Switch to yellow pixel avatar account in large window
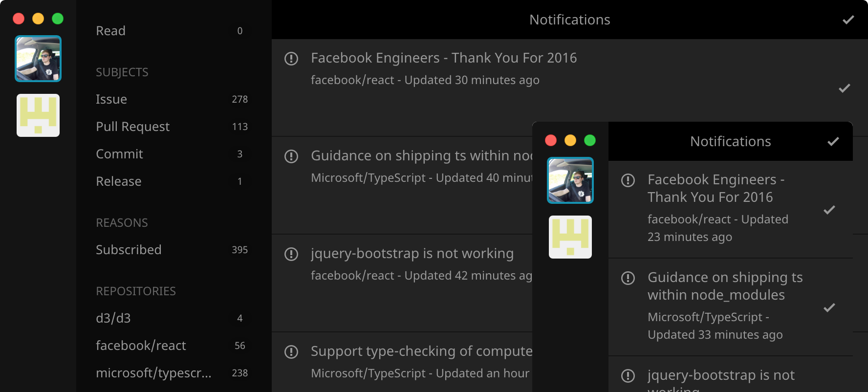The width and height of the screenshot is (868, 392). [38, 115]
